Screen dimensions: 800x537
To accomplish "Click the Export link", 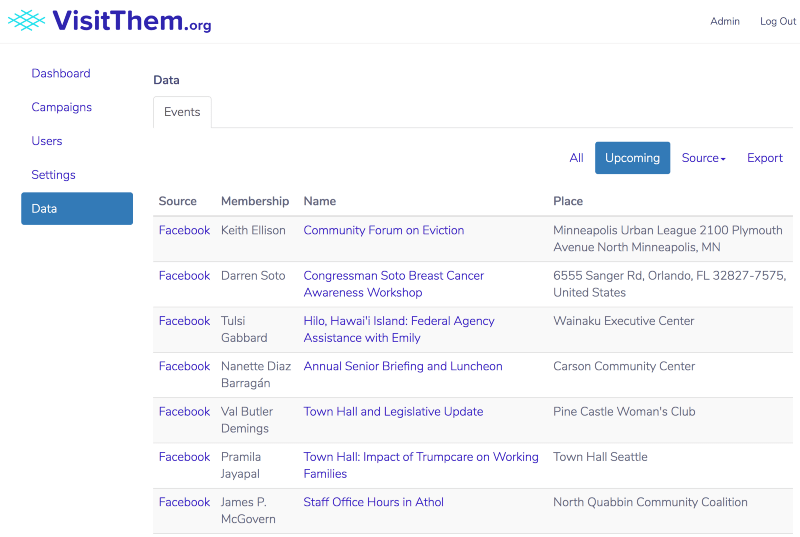I will 765,158.
